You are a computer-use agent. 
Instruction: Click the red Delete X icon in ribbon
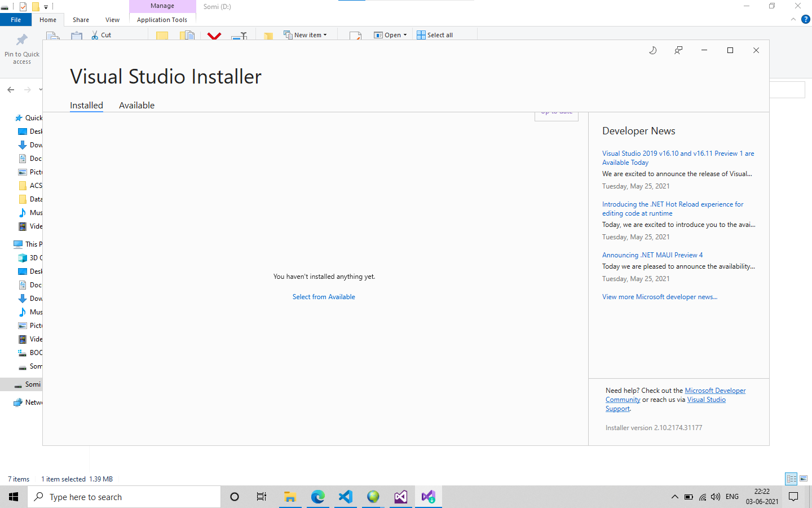(x=214, y=36)
